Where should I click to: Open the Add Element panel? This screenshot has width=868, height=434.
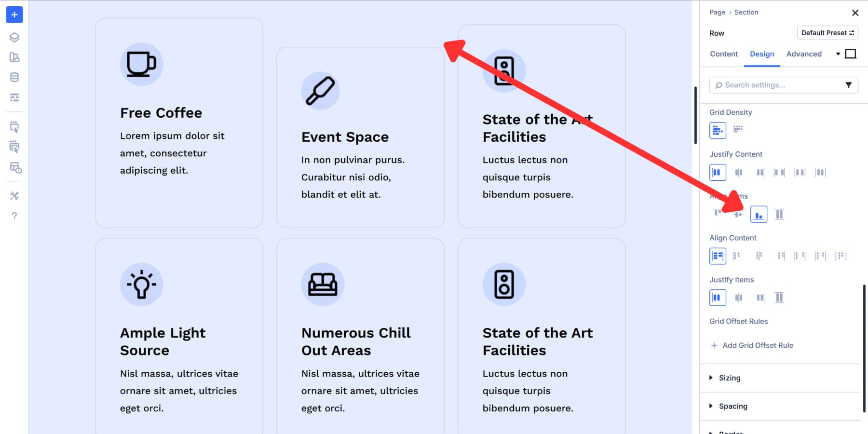coord(14,14)
